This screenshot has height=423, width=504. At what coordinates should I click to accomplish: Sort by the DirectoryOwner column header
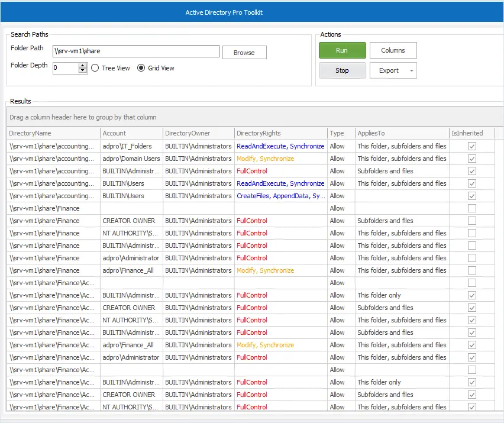tap(199, 133)
